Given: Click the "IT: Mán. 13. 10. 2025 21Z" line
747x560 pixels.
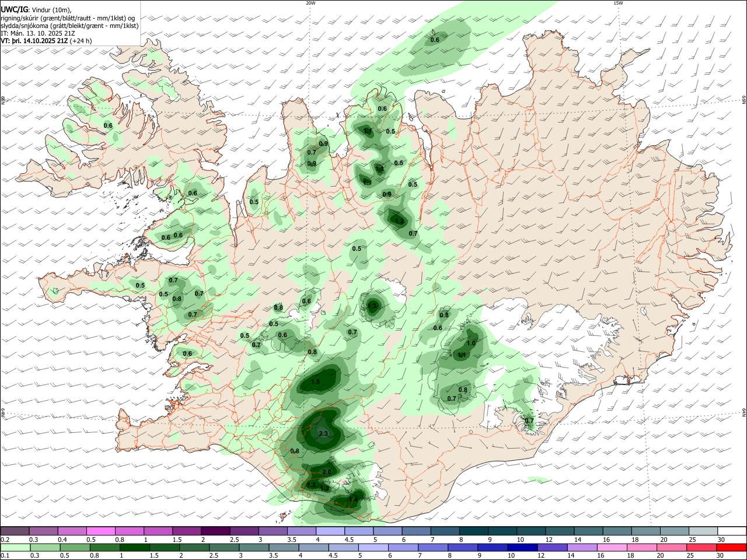Looking at the screenshot, I should (39, 33).
